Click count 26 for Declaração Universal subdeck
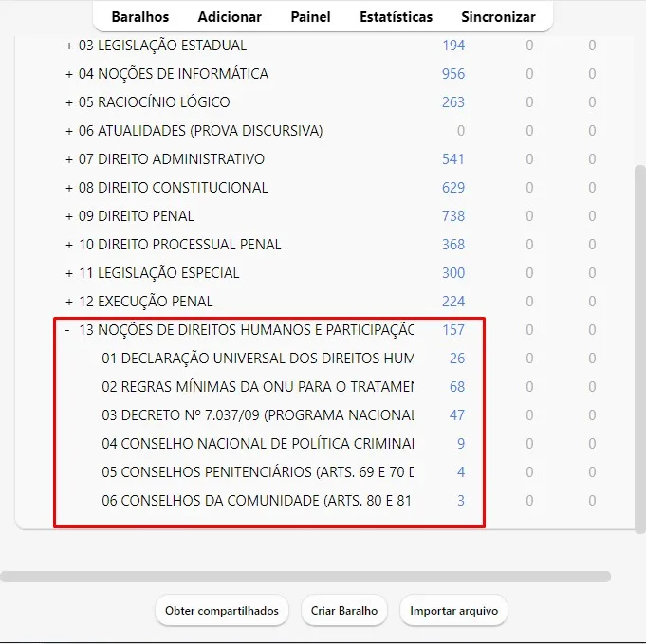 [x=457, y=359]
